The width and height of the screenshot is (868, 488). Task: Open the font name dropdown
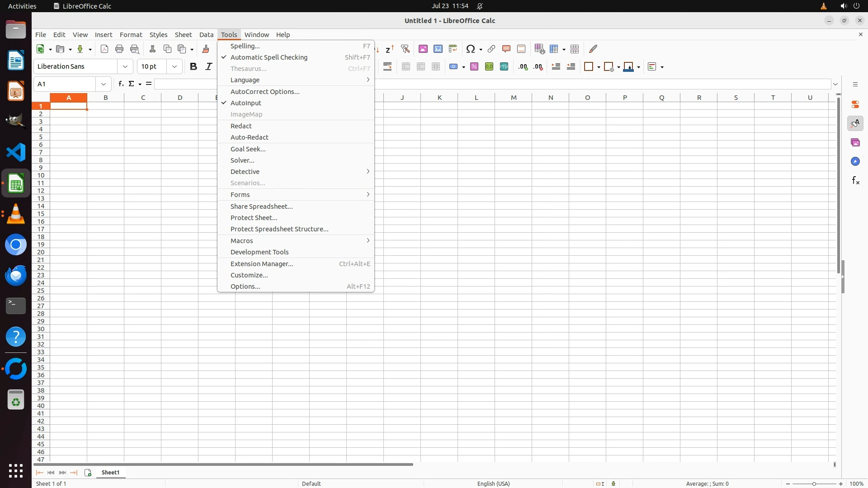click(125, 67)
